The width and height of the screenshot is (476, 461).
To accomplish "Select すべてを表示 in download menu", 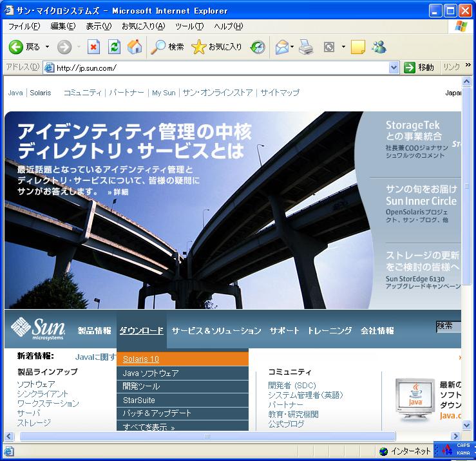I will [182, 426].
